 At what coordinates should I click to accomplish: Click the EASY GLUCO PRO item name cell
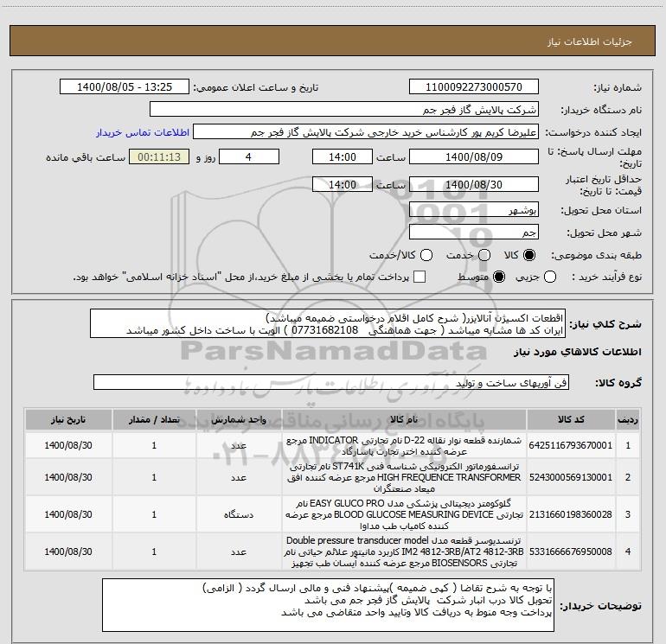coord(404,514)
